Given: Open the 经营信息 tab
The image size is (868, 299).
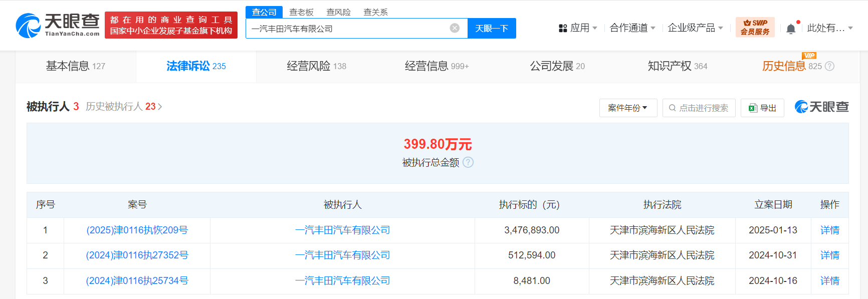Looking at the screenshot, I should click(x=437, y=66).
